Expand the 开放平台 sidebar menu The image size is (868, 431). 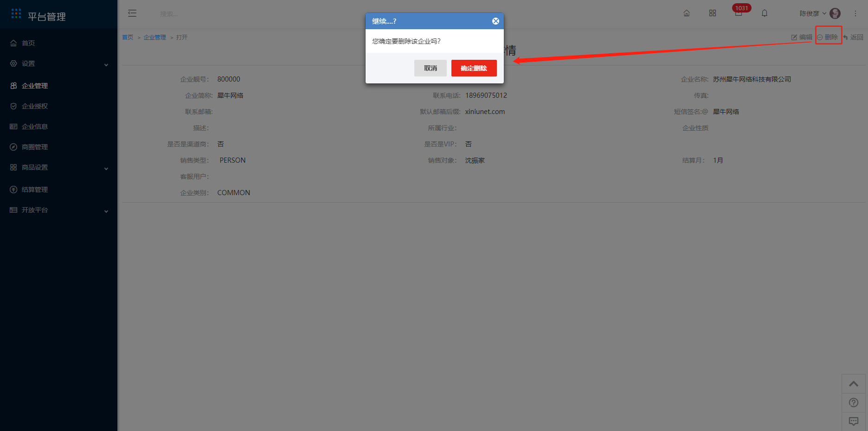58,210
